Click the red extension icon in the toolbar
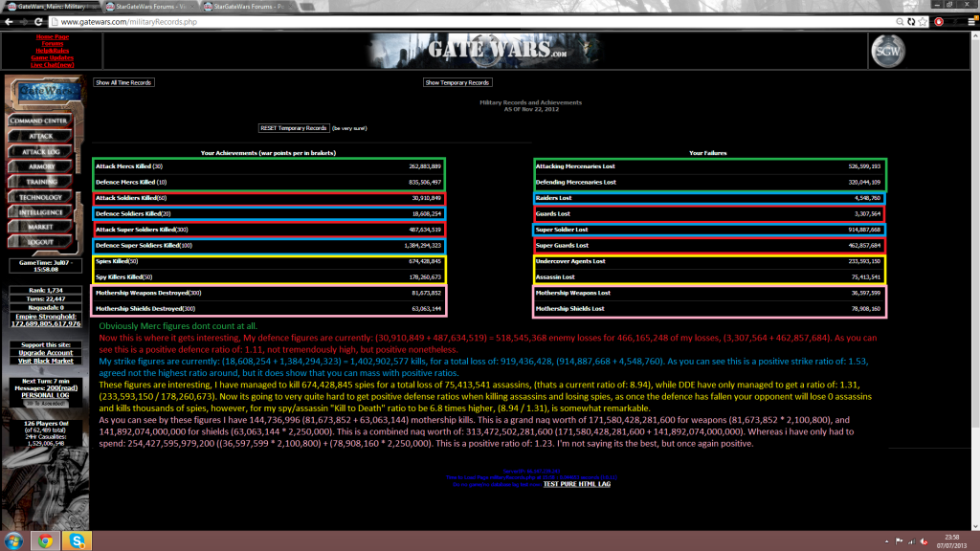980x551 pixels. (x=939, y=20)
